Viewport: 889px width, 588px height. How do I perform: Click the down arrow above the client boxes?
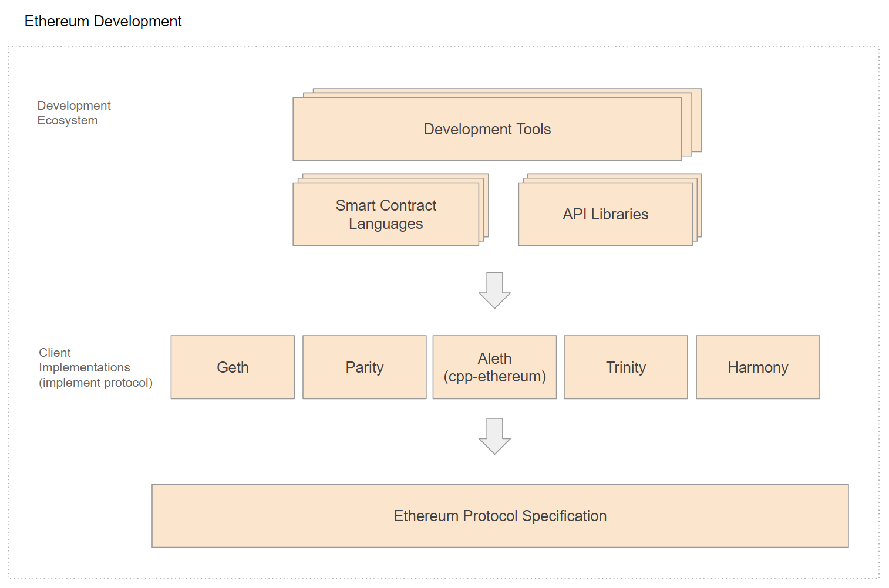(x=494, y=290)
